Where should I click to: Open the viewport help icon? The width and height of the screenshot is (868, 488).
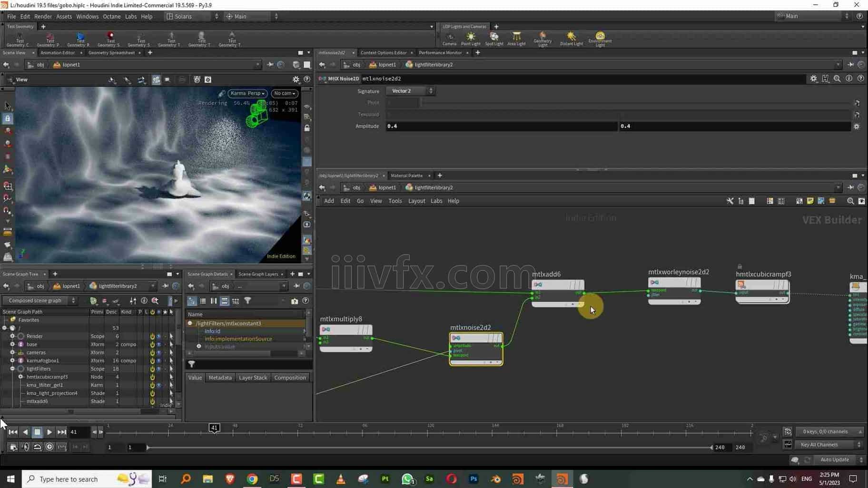(307, 79)
